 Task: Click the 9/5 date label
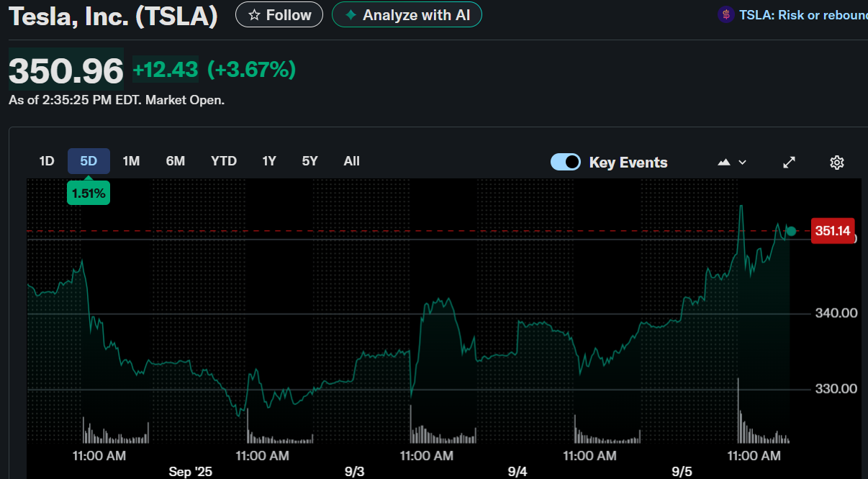tap(682, 472)
